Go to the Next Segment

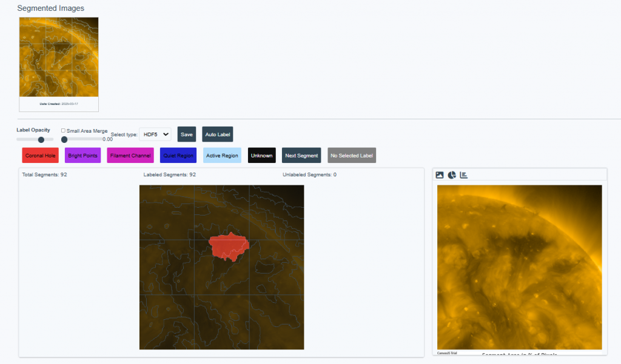tap(301, 156)
